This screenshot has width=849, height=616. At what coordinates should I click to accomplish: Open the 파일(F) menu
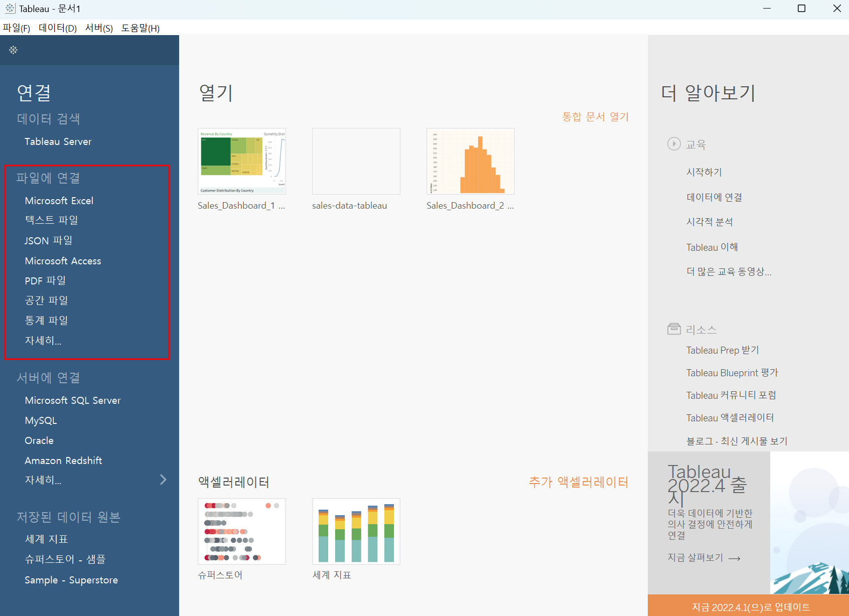[16, 28]
